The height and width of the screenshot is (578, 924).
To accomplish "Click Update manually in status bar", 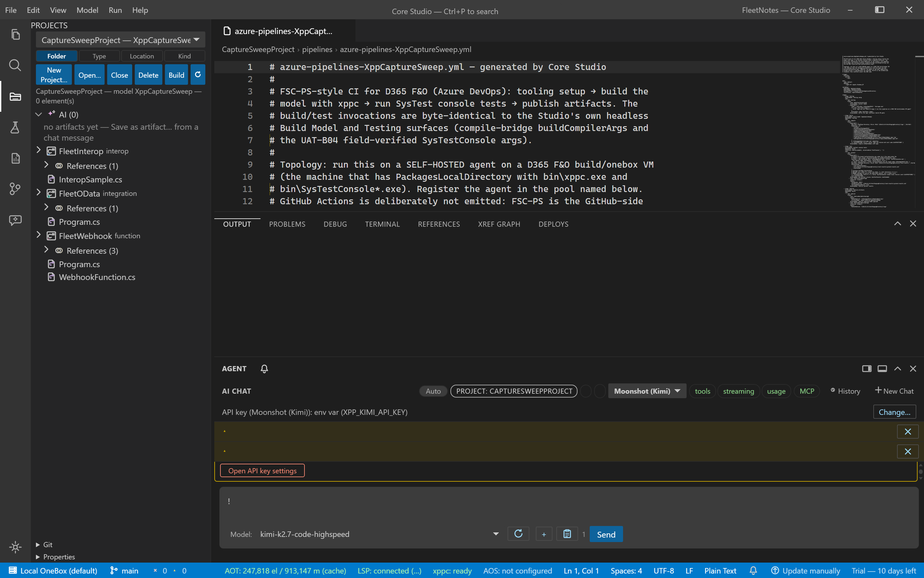I will [805, 571].
